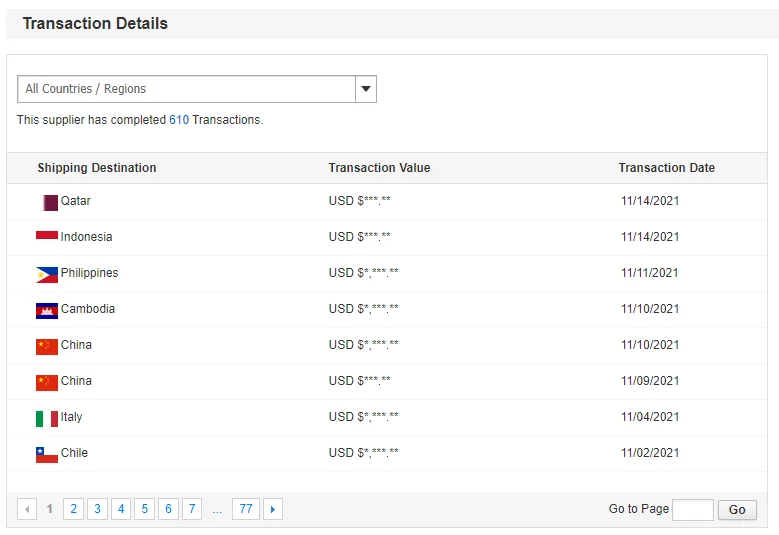
Task: Click the previous page arrow
Action: (27, 510)
